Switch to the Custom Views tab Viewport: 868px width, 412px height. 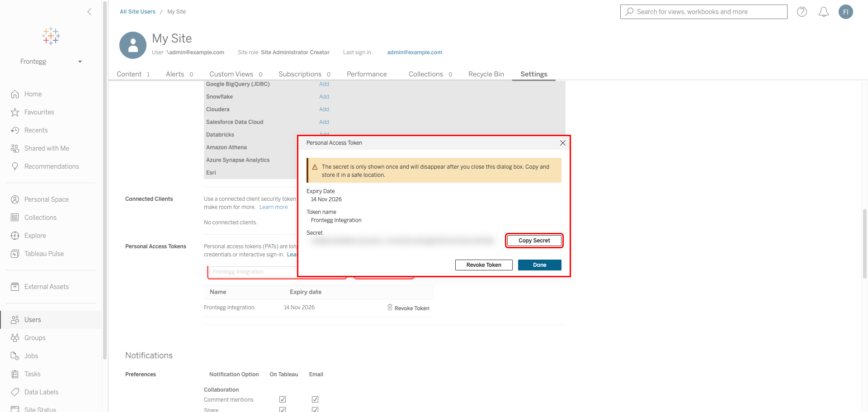[x=236, y=74]
